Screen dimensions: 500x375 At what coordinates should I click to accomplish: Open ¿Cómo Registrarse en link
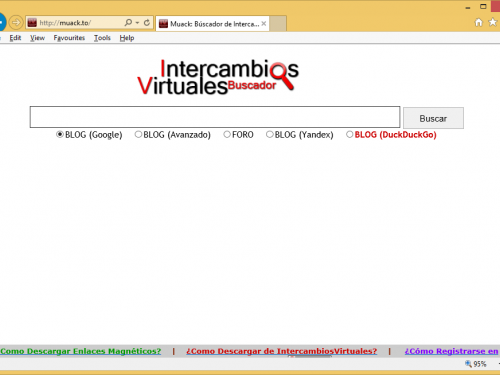click(x=452, y=351)
